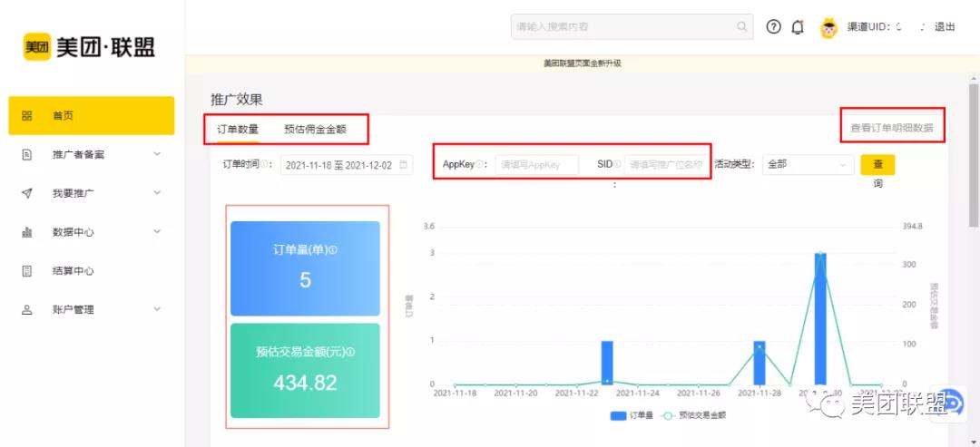Click the blue bar at 2021-11-28
The height and width of the screenshot is (447, 980).
(x=759, y=363)
